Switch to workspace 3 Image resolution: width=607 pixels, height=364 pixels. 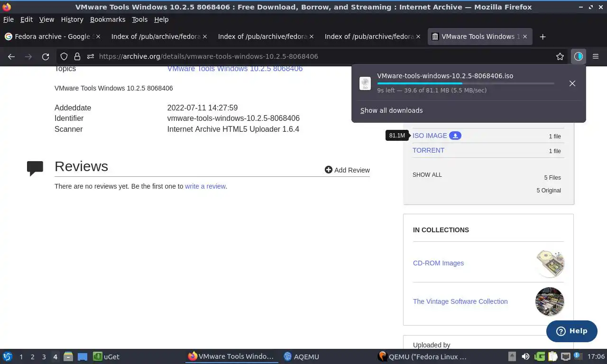coord(44,356)
